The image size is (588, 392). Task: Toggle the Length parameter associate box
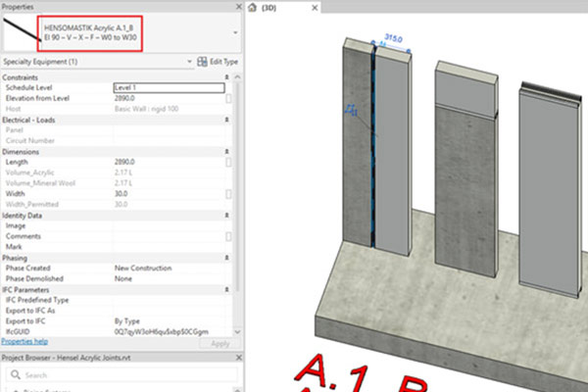(x=228, y=163)
